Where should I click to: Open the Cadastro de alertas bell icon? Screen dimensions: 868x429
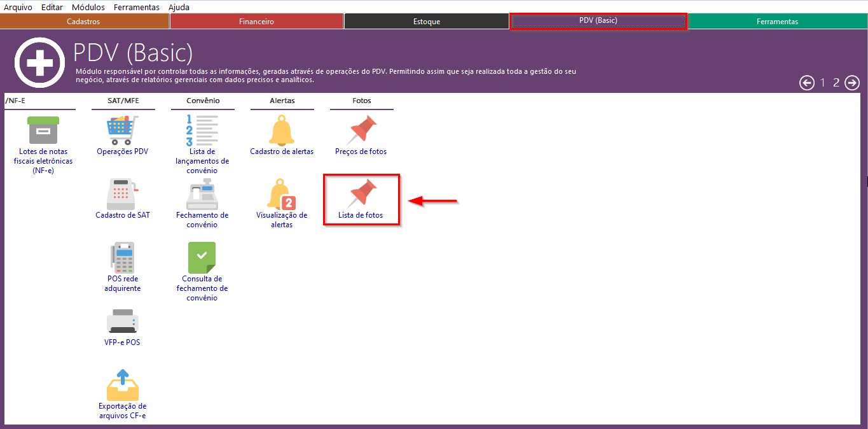[x=282, y=130]
